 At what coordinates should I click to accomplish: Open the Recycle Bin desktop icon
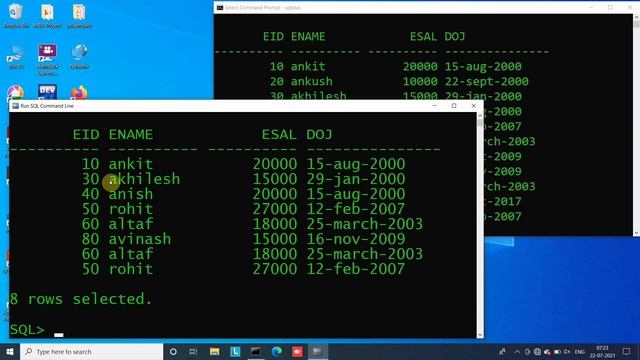16,16
